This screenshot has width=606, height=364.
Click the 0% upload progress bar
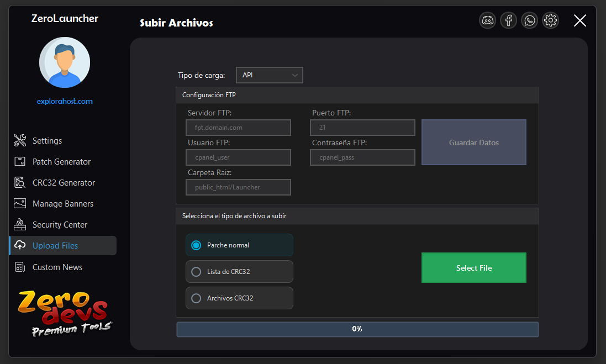(357, 329)
